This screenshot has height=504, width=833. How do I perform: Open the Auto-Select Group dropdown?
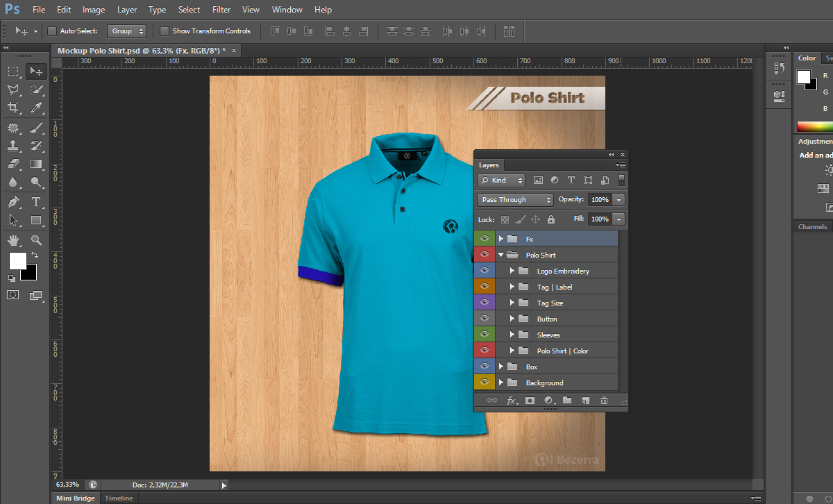pyautogui.click(x=127, y=31)
